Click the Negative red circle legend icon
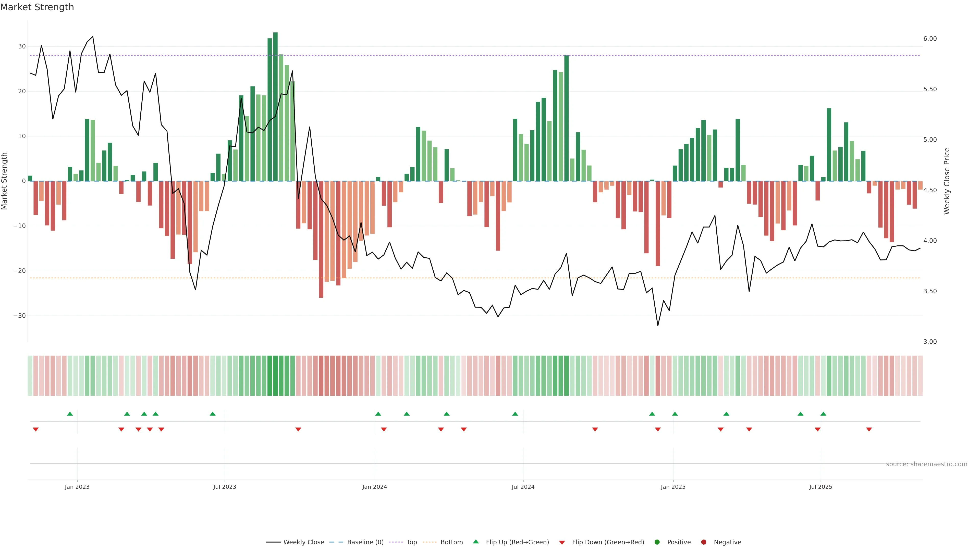 703,542
